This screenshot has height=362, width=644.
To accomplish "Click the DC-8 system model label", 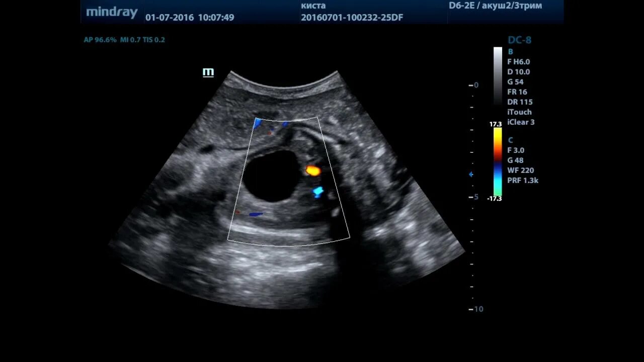I will [x=520, y=40].
